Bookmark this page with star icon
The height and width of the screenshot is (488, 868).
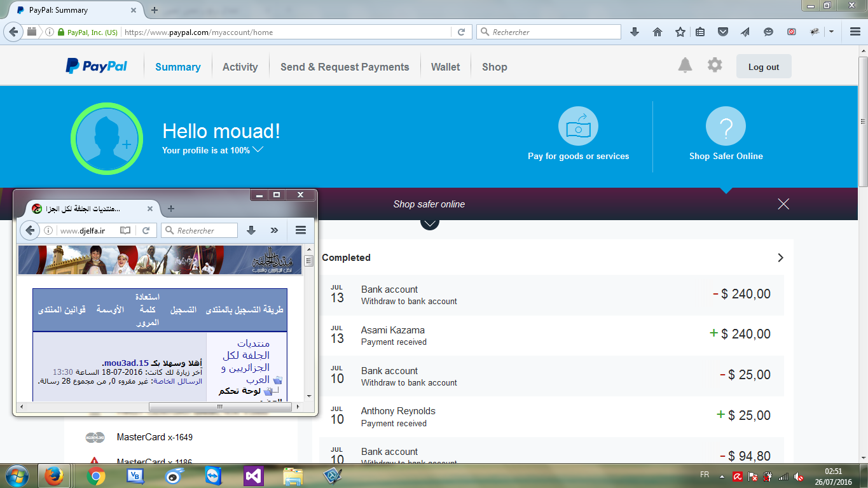tap(680, 32)
